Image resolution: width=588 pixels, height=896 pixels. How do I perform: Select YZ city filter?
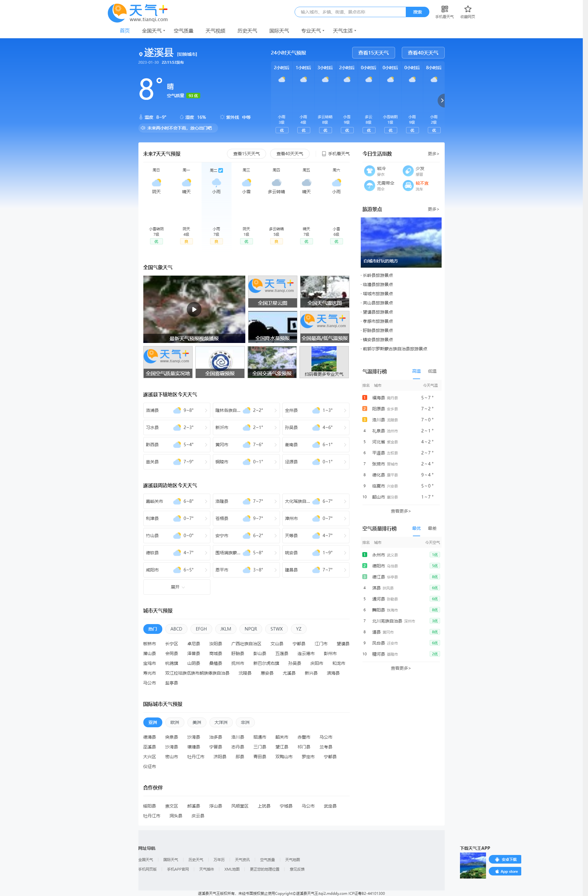point(299,629)
